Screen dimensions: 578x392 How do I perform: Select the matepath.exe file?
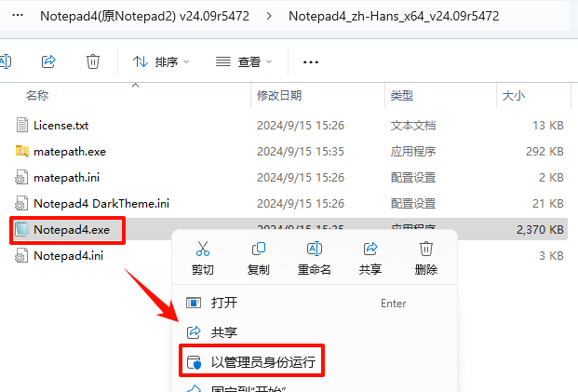coord(70,152)
